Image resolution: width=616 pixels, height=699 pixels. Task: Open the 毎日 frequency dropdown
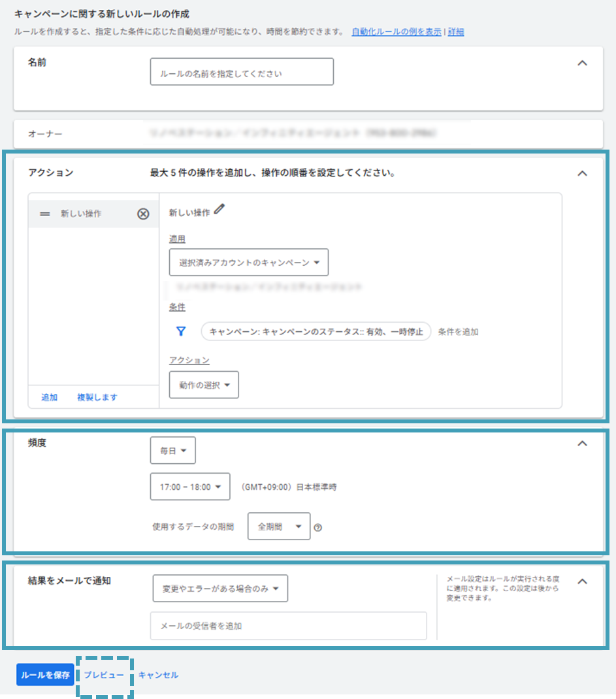coord(172,451)
